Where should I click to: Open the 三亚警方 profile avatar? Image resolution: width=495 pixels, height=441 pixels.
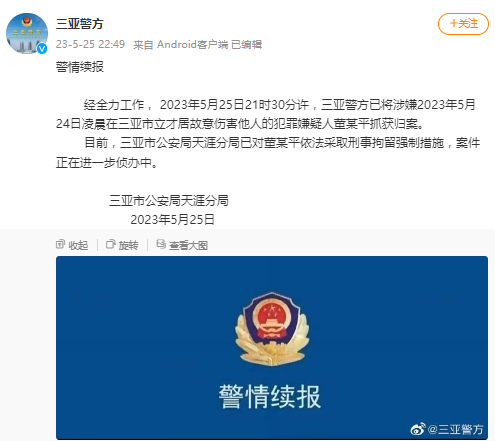[x=27, y=33]
